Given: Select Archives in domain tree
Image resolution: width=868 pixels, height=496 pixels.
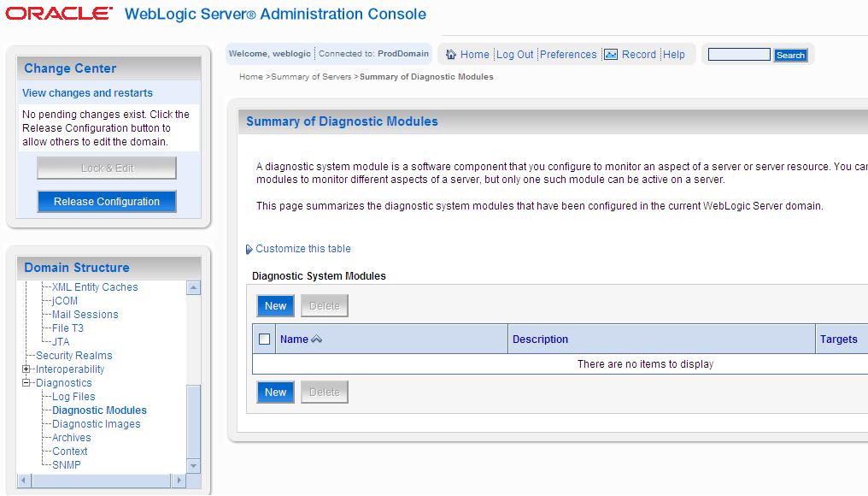Looking at the screenshot, I should [72, 438].
